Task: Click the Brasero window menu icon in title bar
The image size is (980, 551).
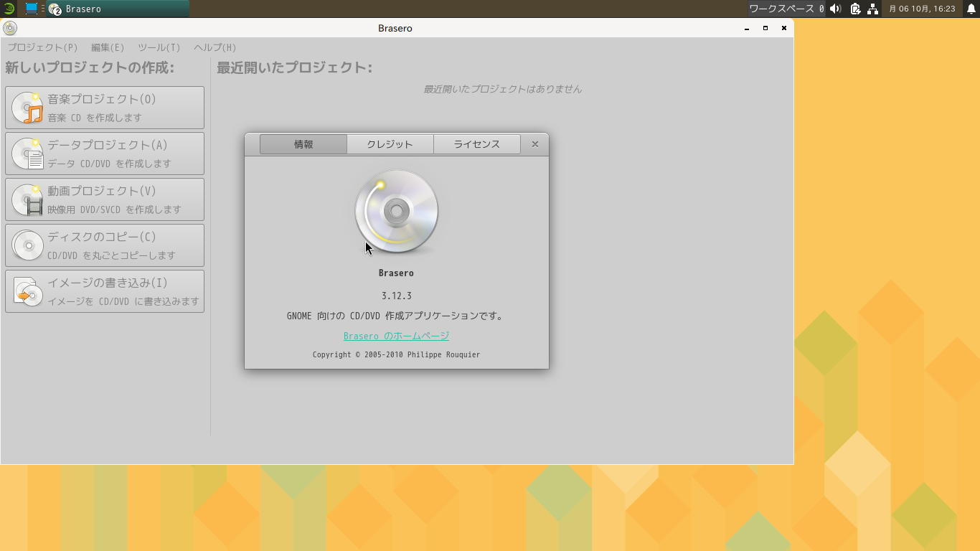Action: point(10,28)
